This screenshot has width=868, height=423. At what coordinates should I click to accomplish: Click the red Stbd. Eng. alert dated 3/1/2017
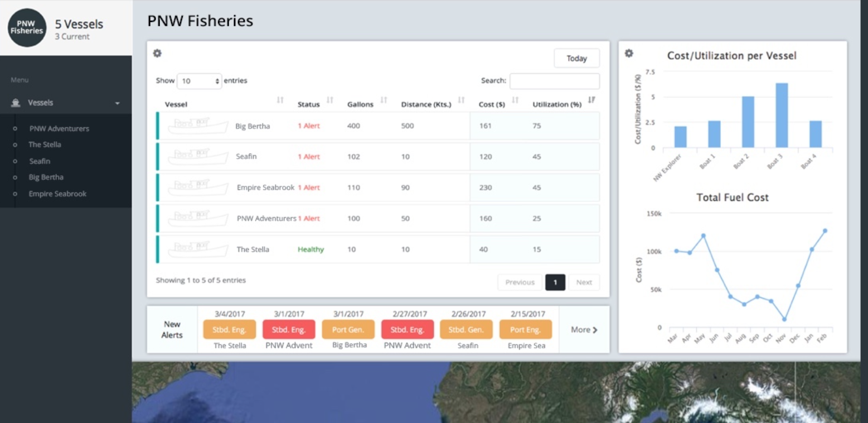pos(289,330)
